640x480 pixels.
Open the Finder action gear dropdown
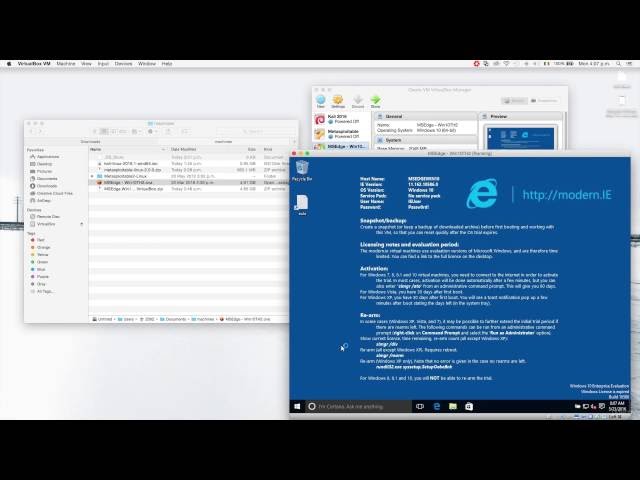pyautogui.click(x=153, y=131)
